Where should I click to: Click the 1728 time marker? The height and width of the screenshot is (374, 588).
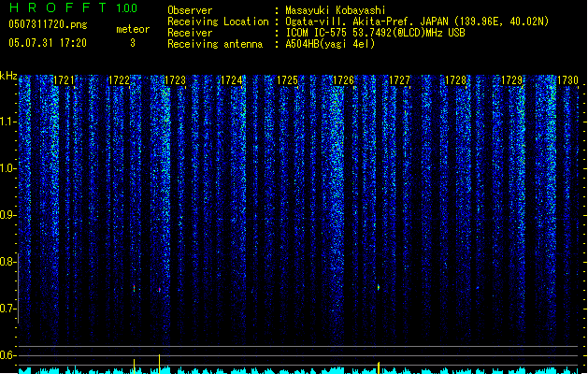click(455, 80)
